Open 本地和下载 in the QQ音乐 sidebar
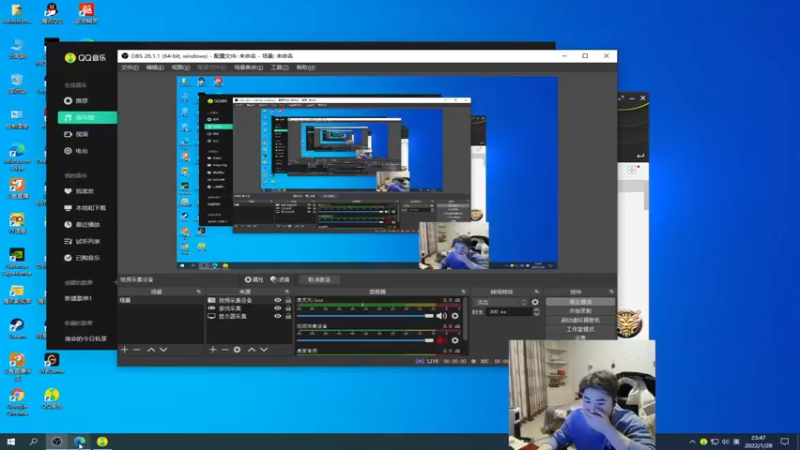 pyautogui.click(x=87, y=208)
